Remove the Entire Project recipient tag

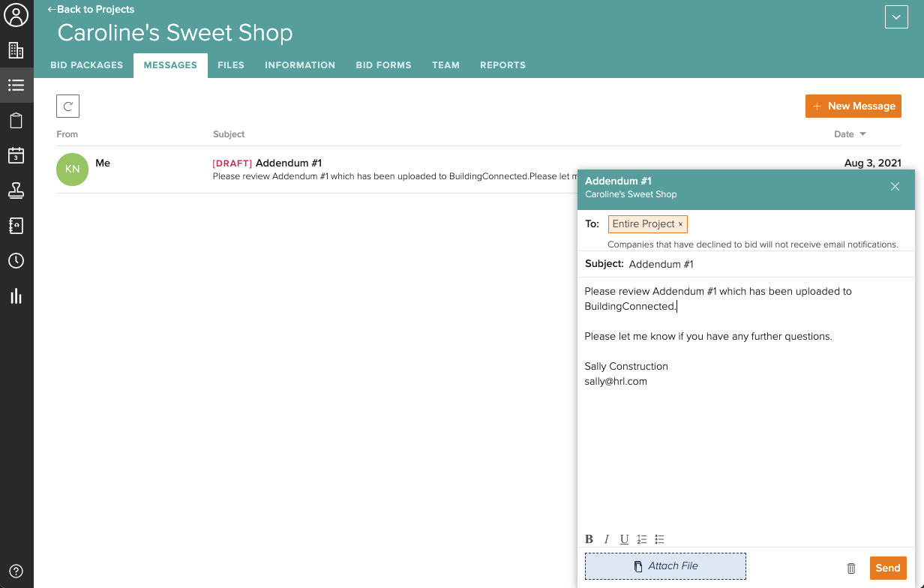(x=680, y=224)
